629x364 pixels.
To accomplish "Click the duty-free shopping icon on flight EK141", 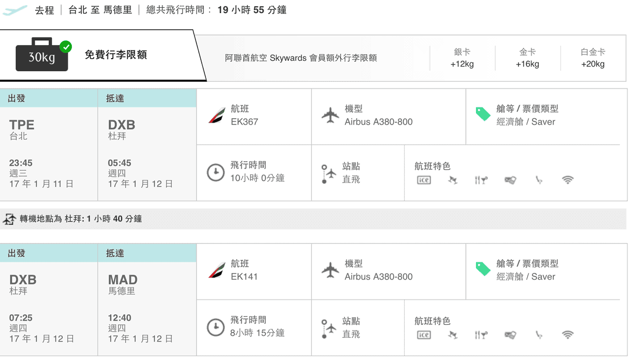I will (x=510, y=334).
